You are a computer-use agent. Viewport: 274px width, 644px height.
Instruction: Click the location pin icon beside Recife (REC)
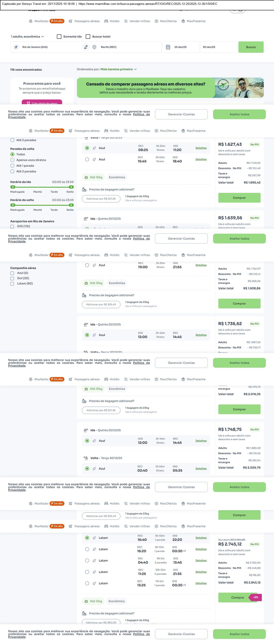94,47
